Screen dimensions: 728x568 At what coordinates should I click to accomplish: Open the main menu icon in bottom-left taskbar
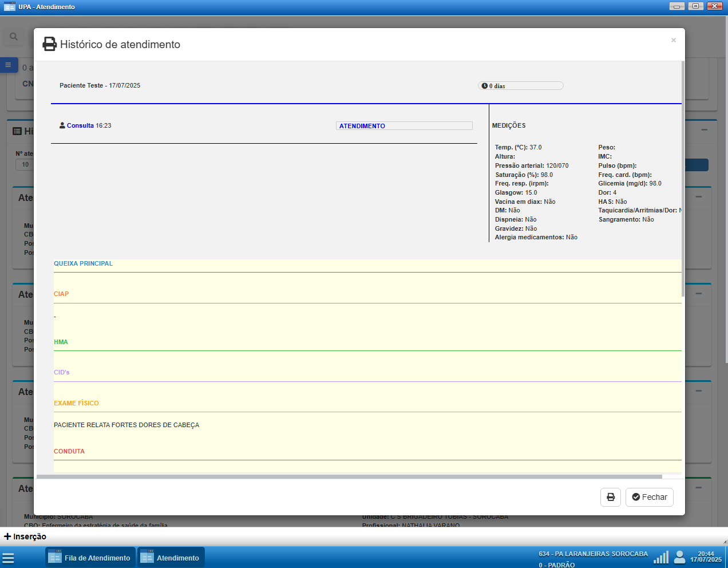coord(8,558)
